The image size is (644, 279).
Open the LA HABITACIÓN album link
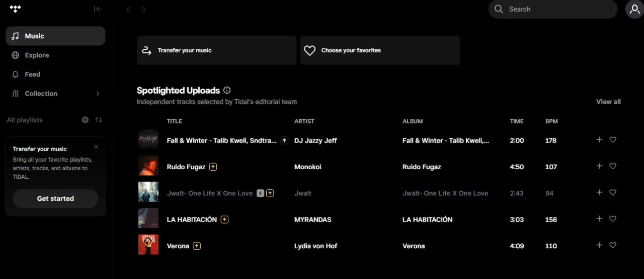pos(428,220)
